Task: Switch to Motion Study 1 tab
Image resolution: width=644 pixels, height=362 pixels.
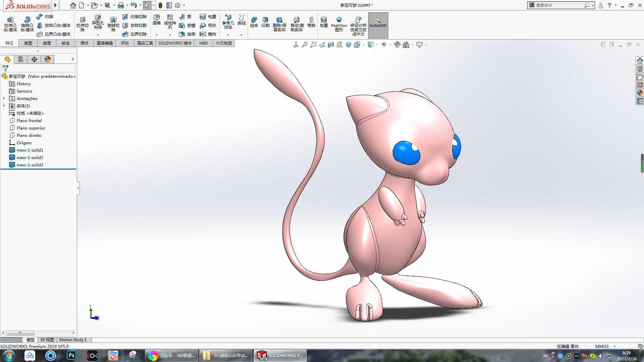Action: pos(73,340)
